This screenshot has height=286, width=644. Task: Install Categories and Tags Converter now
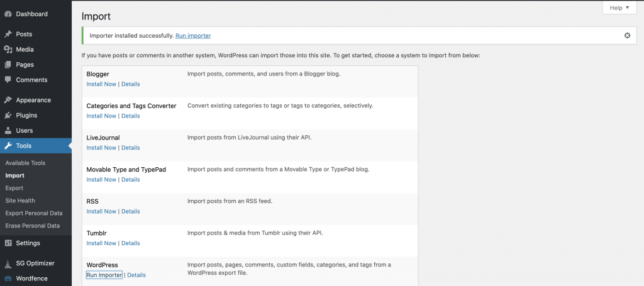(x=101, y=116)
